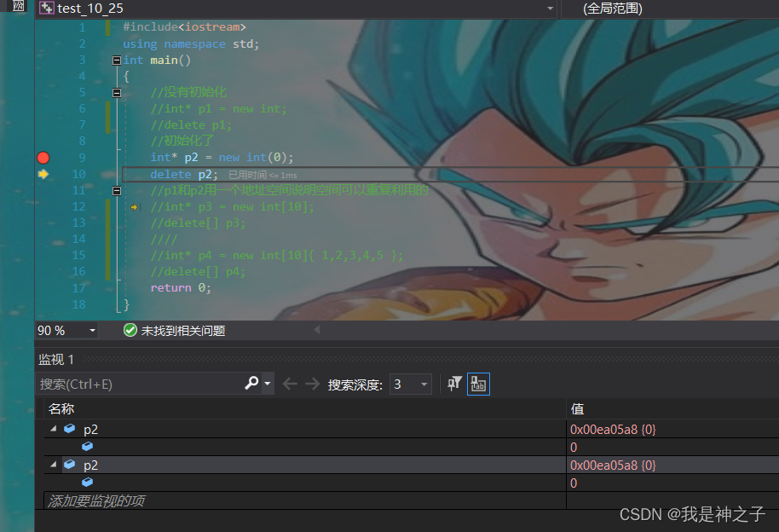
Task: Collapse the first p2 watch entry
Action: (x=53, y=429)
